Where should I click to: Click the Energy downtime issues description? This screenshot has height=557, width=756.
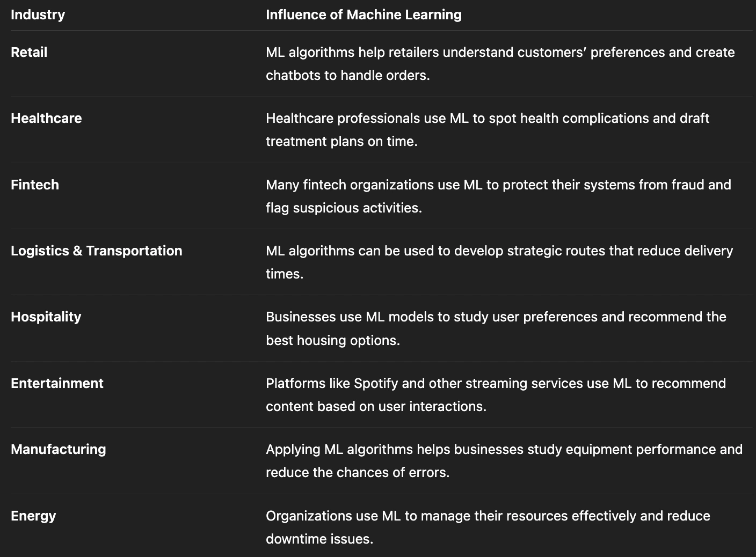pyautogui.click(x=488, y=527)
